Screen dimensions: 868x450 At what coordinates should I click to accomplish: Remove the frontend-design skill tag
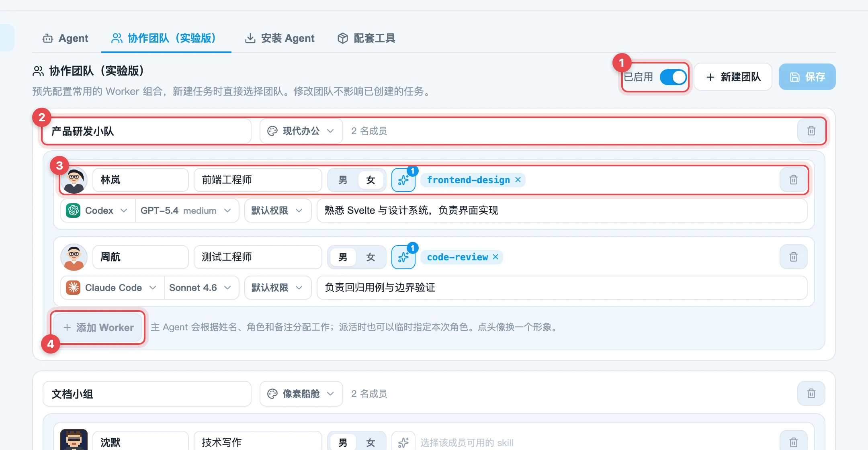(518, 180)
